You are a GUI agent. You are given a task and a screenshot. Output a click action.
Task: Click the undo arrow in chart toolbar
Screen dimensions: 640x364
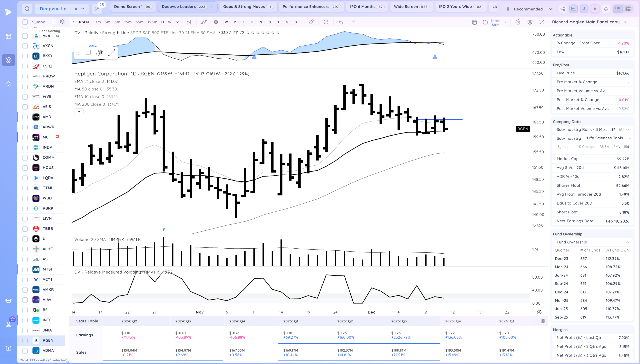(340, 22)
